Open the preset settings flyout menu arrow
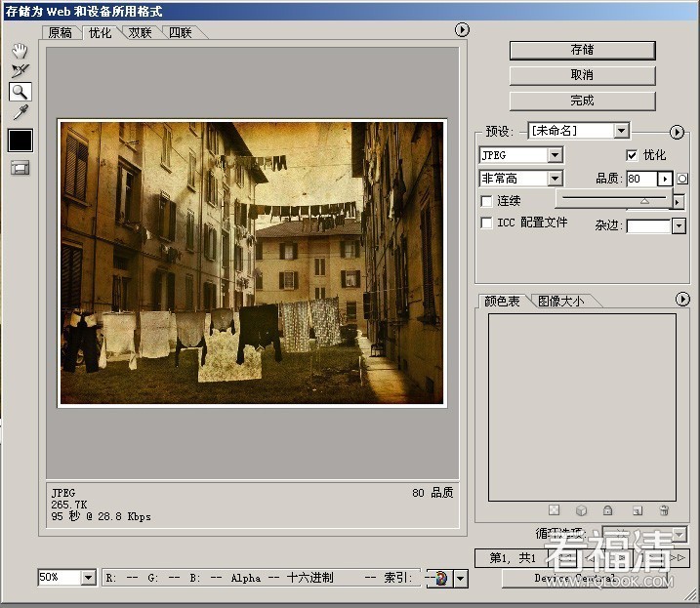The width and height of the screenshot is (700, 608). 677,132
